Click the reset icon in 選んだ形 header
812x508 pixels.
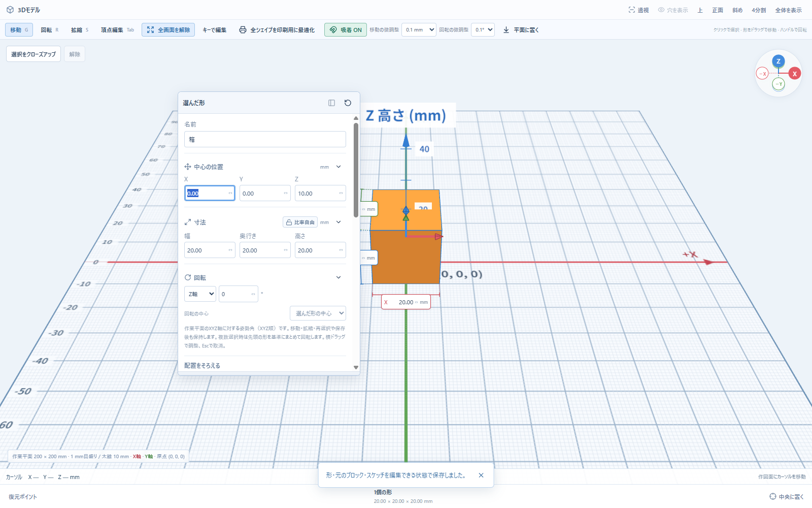(x=348, y=103)
